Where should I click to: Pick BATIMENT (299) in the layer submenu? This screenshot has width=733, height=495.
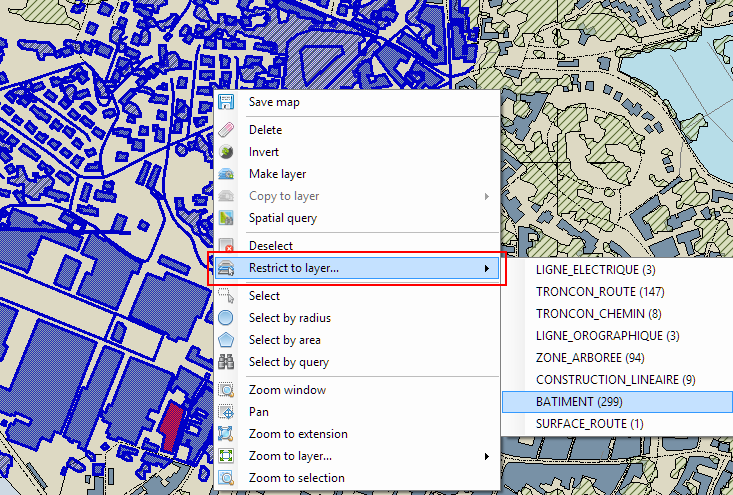point(578,401)
